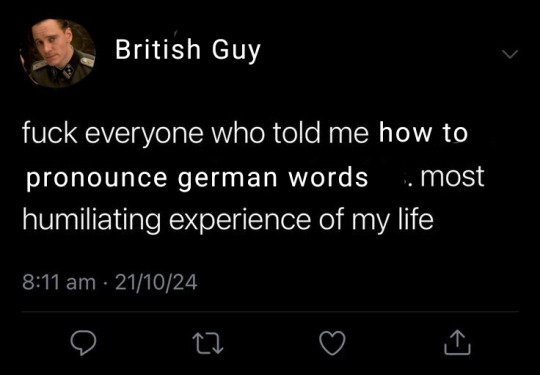
Task: Open British Guy's round profile picture
Action: pos(58,52)
